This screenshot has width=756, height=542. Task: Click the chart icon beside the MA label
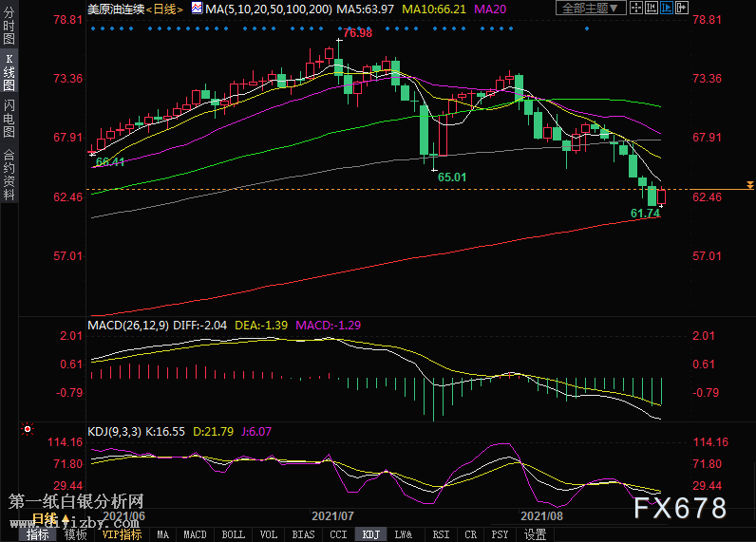coord(196,9)
